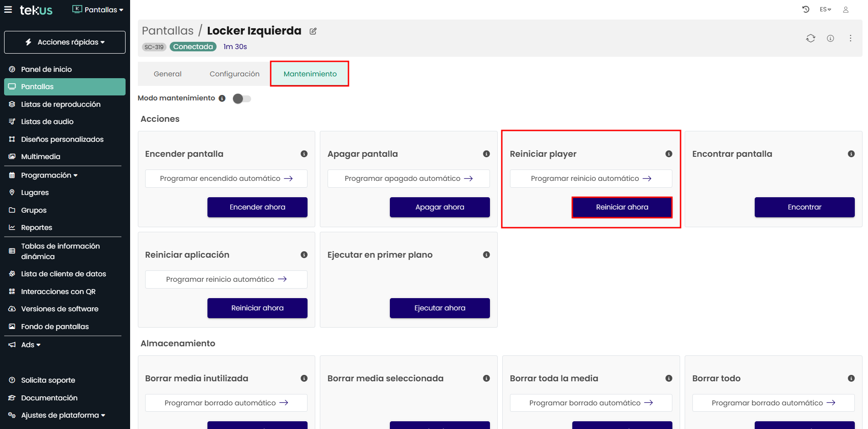868x429 pixels.
Task: Click the refresh sync icon in header
Action: tap(810, 38)
